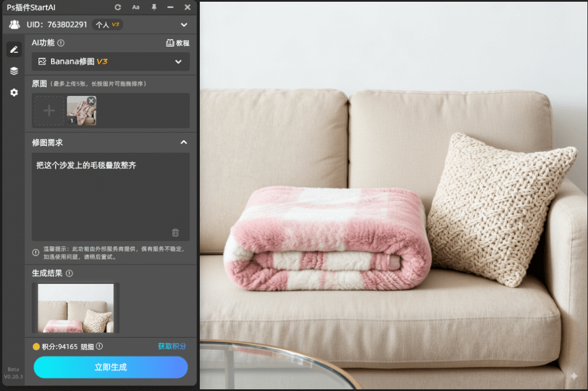Click into the 修图需求 prompt text field
Viewport: 588px width, 391px height.
(110, 195)
